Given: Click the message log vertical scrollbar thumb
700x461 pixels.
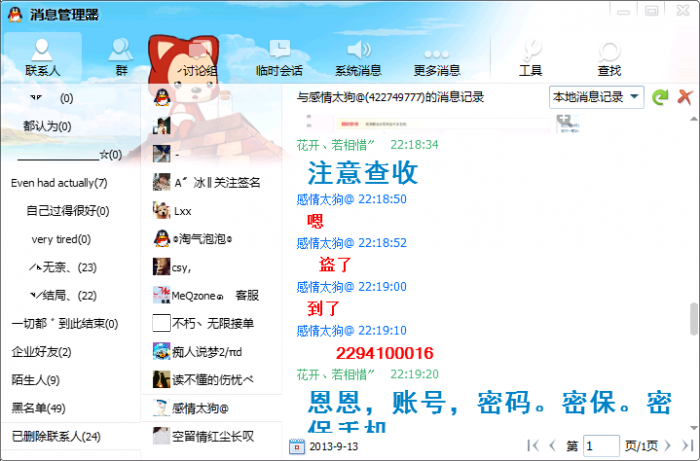Looking at the screenshot, I should 693,318.
